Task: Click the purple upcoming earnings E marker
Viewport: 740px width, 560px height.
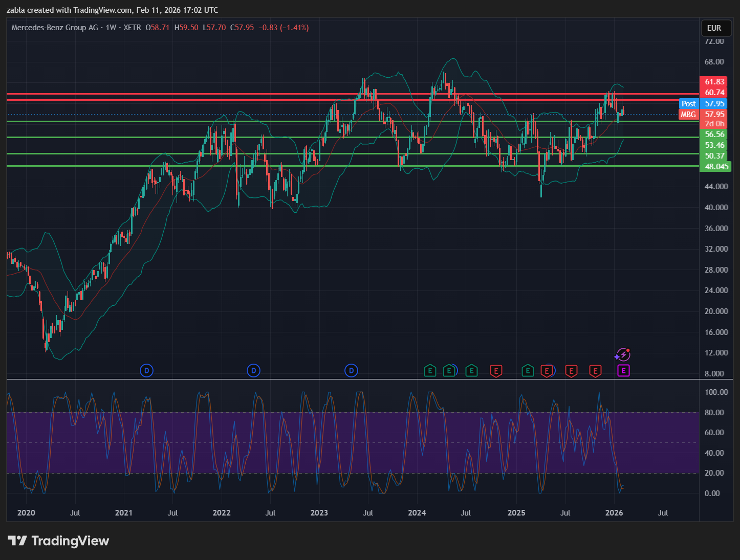Action: (623, 371)
